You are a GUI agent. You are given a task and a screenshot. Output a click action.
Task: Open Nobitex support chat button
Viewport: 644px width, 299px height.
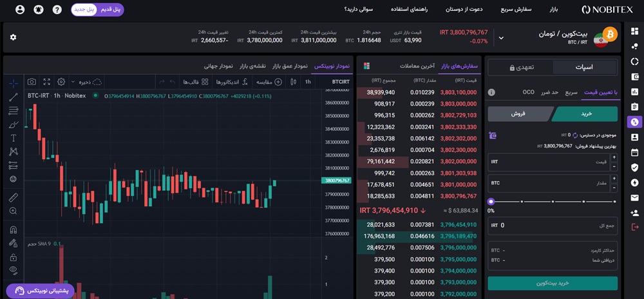click(40, 291)
